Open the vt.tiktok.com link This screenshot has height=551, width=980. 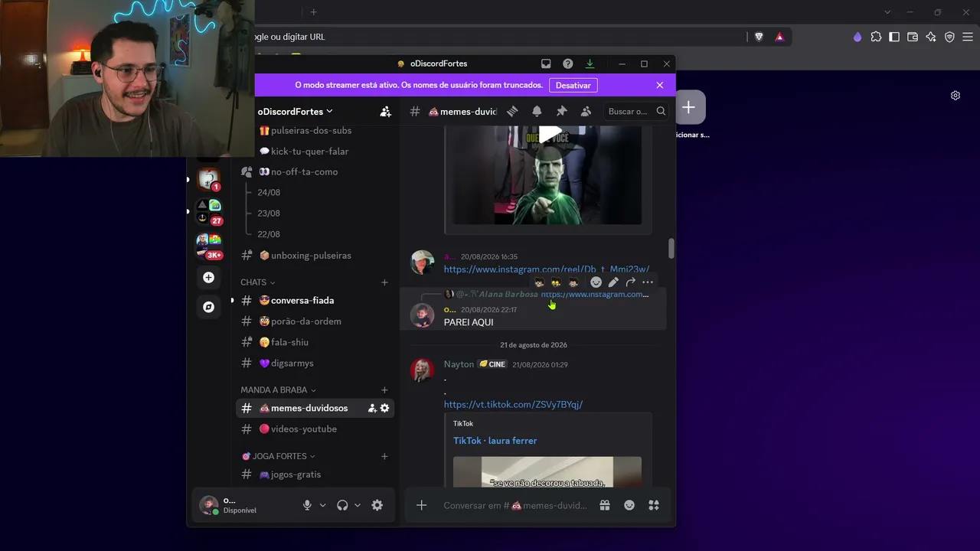[513, 405]
